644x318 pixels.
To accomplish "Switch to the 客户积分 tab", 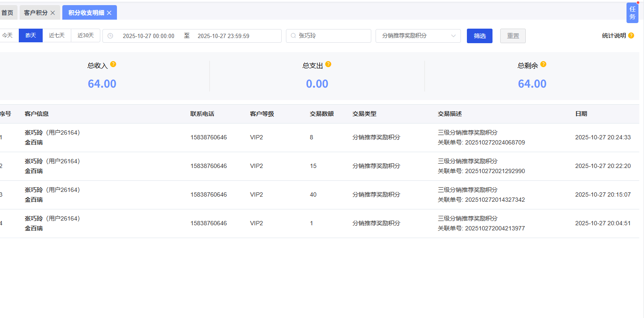I will [36, 13].
